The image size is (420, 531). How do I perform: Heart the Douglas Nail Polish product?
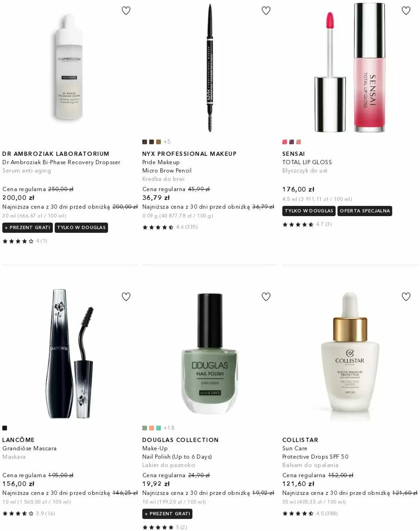coord(266,297)
